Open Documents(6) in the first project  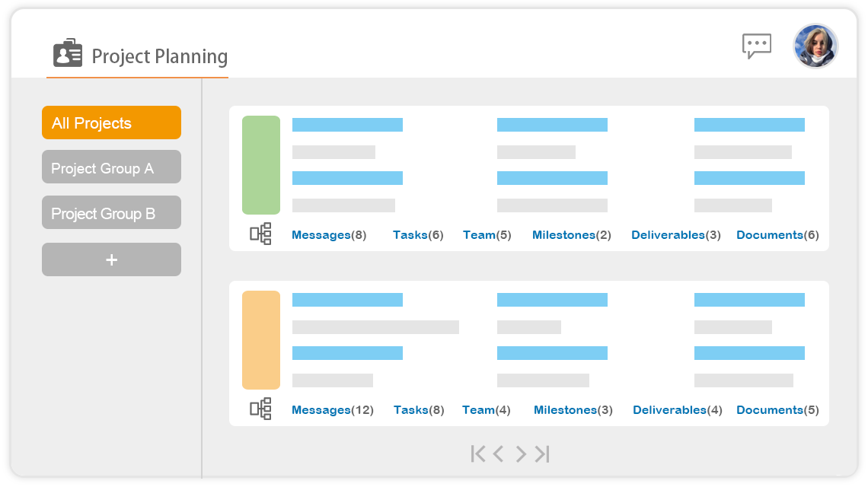point(777,235)
